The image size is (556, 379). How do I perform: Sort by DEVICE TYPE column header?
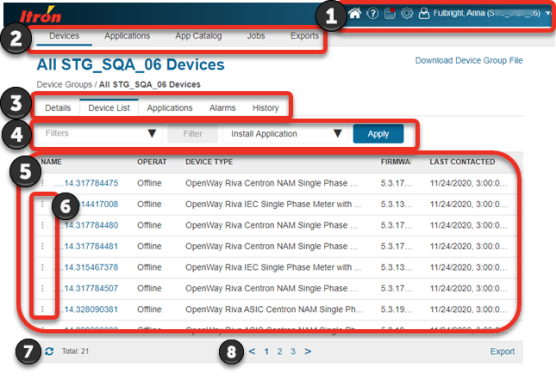click(209, 162)
